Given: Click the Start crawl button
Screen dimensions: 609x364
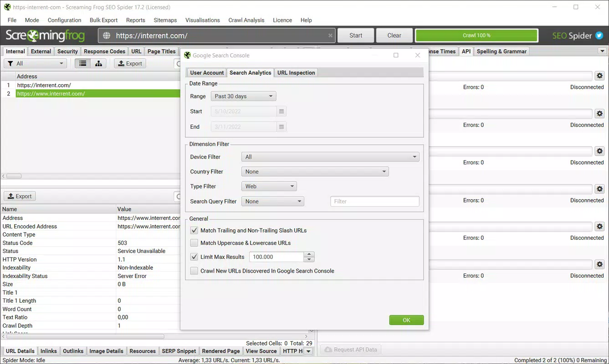Looking at the screenshot, I should point(356,35).
